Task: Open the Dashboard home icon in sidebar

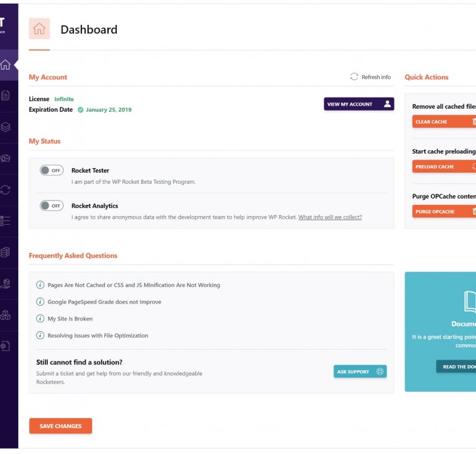Action: (6, 65)
